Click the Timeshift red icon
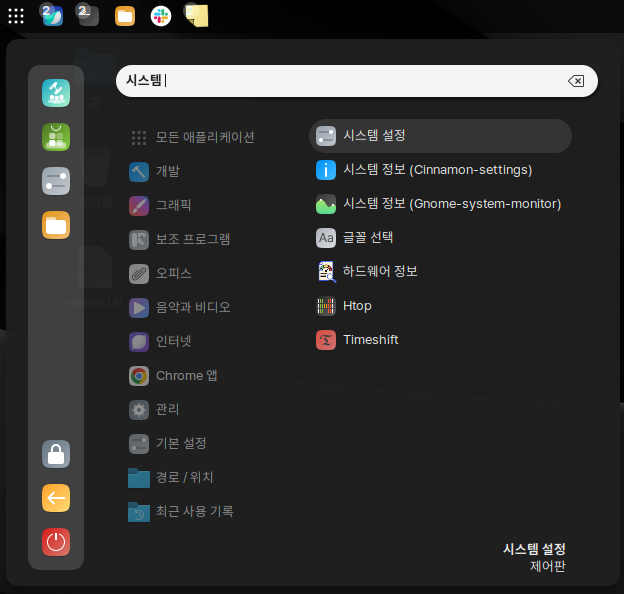The width and height of the screenshot is (624, 594). pyautogui.click(x=326, y=340)
